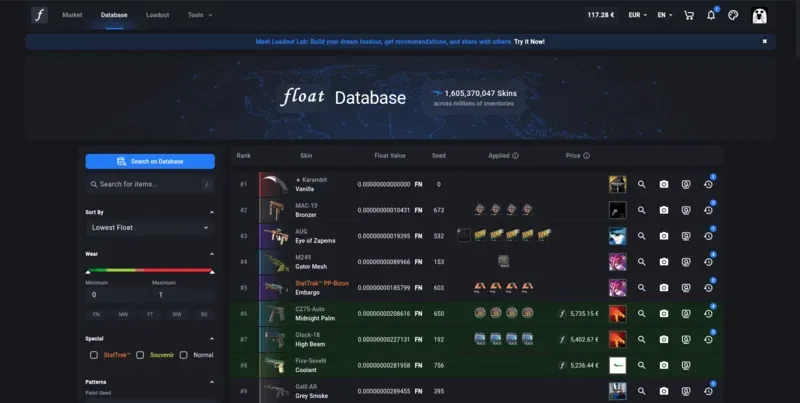Screen dimensions: 800x403
Task: Collapse the Patterns section
Action: pyautogui.click(x=212, y=382)
